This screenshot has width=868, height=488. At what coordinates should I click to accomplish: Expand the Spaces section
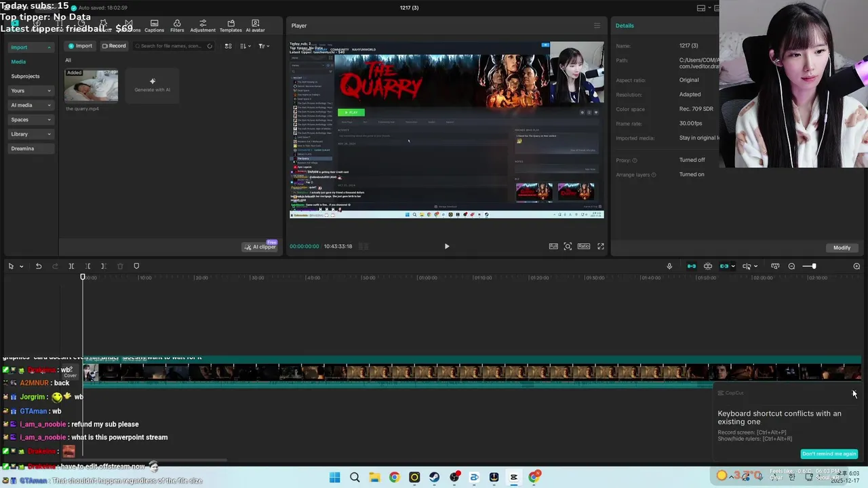pos(31,119)
